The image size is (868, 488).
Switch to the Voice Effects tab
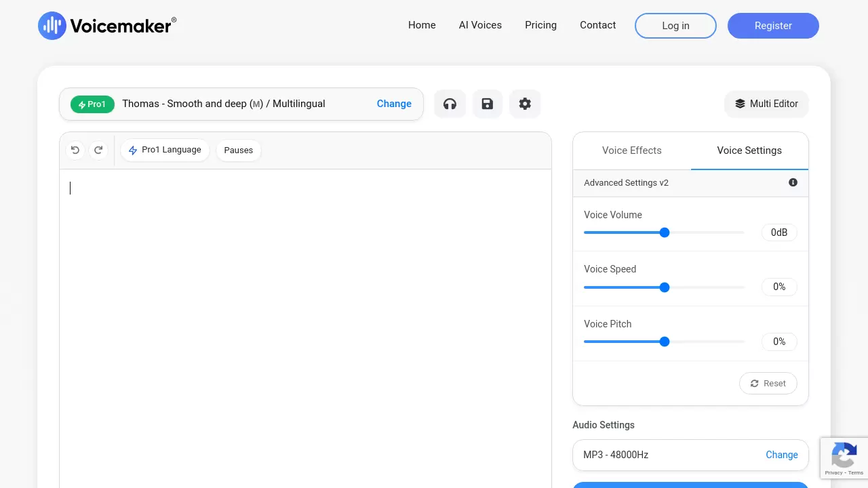[631, 150]
